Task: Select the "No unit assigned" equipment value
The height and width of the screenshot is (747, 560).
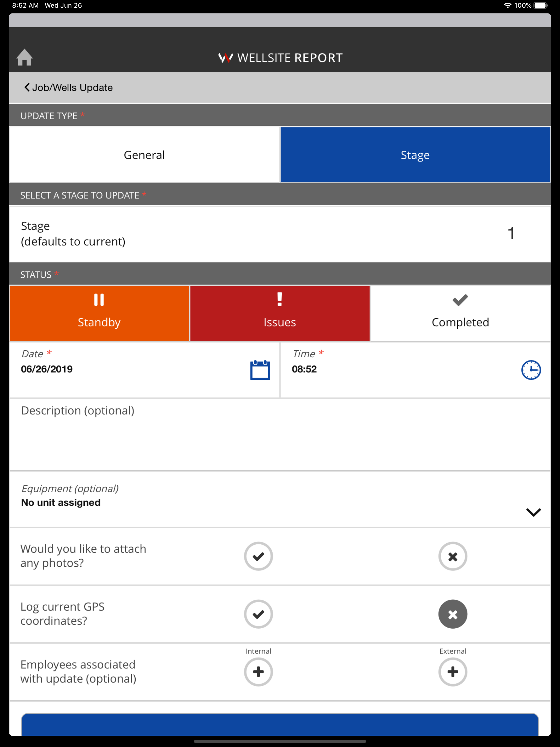Action: 61,503
